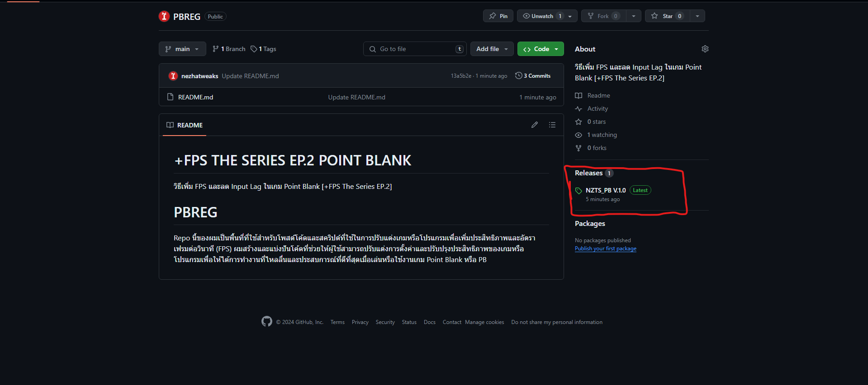Open the Docs footer link
The height and width of the screenshot is (385, 868).
click(x=430, y=322)
